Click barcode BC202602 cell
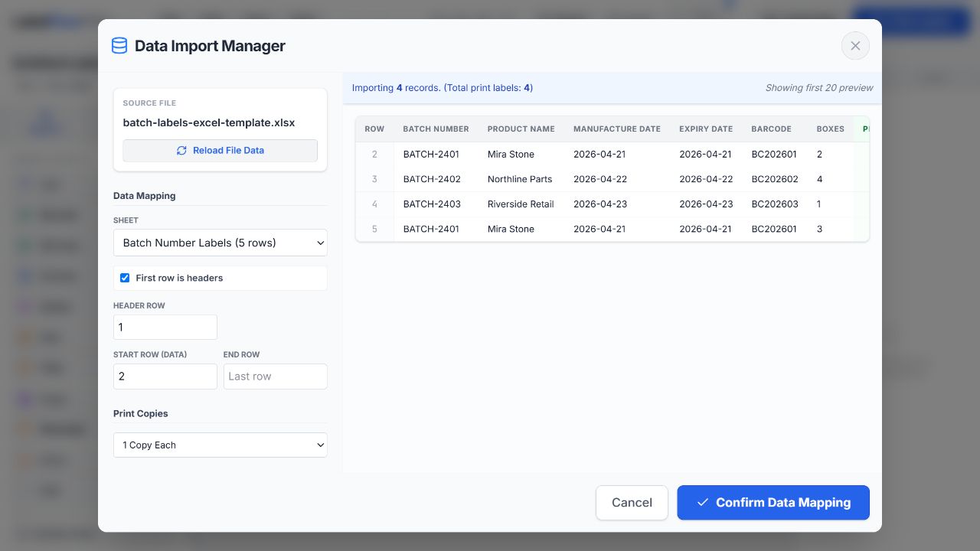 pyautogui.click(x=775, y=179)
